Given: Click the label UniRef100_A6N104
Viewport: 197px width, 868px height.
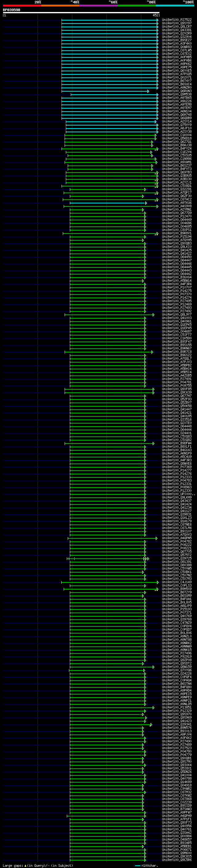Looking at the screenshot, I should pos(176,111).
